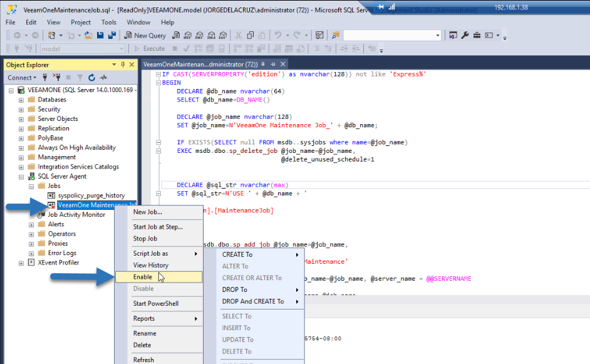Collapse the SQL Server Agent node
This screenshot has width=590, height=364.
(x=21, y=177)
